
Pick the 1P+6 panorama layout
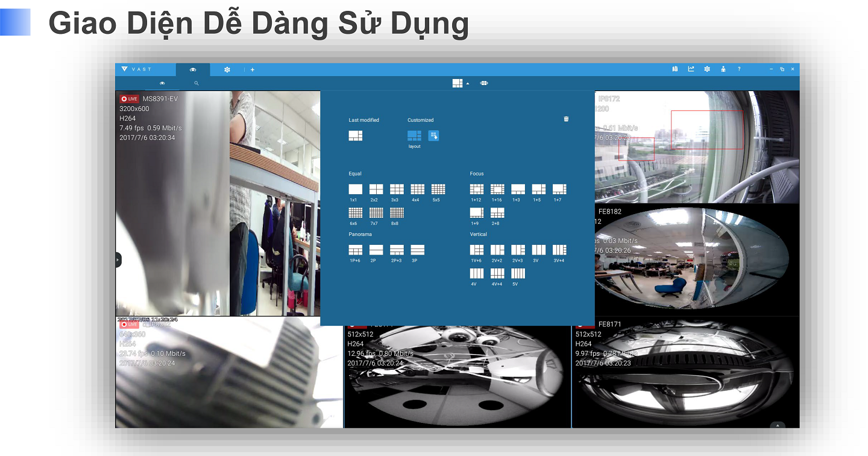pyautogui.click(x=355, y=250)
